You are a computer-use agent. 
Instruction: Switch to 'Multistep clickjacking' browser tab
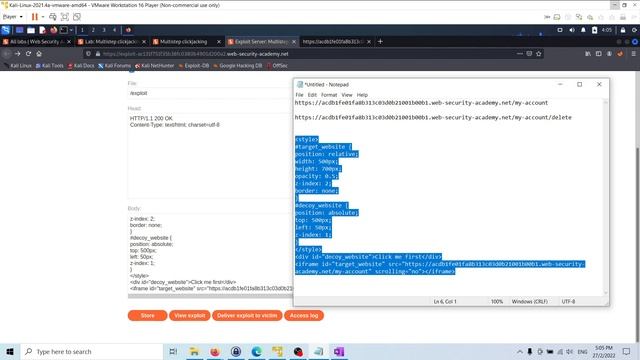187,42
